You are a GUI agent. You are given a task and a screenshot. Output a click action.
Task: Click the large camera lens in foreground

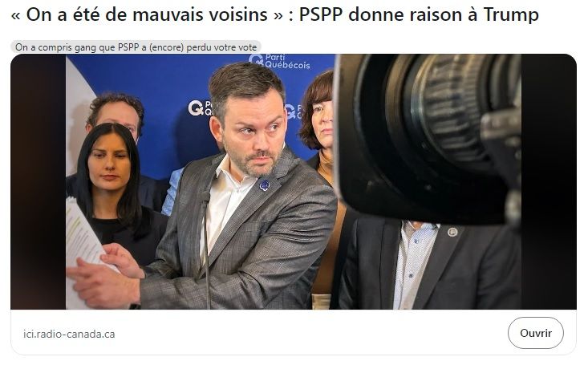(428, 137)
